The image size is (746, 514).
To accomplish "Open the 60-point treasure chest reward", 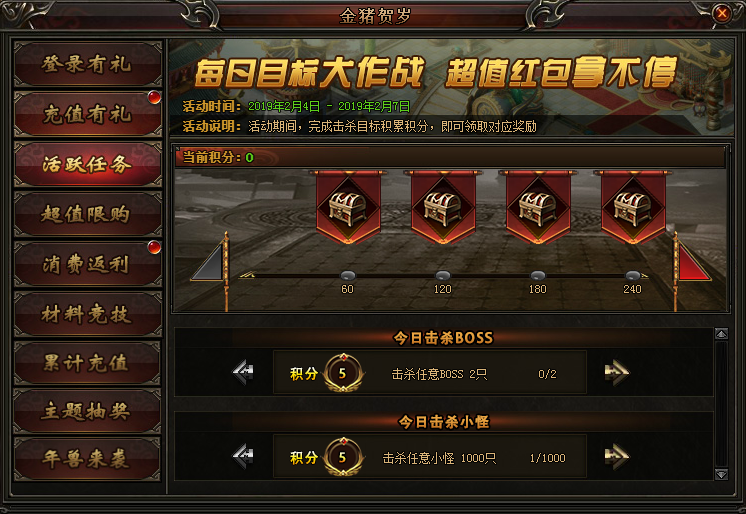I will click(348, 208).
